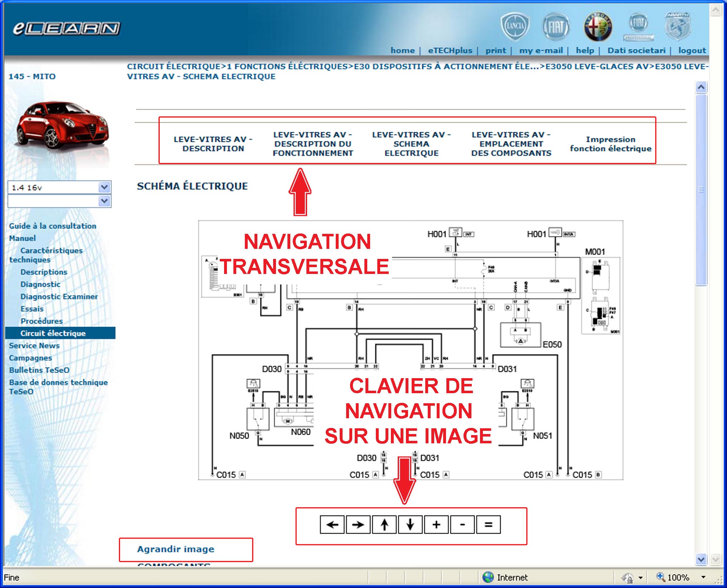Zoom out with minus button
Viewport: 727px width, 588px height.
coord(462,525)
